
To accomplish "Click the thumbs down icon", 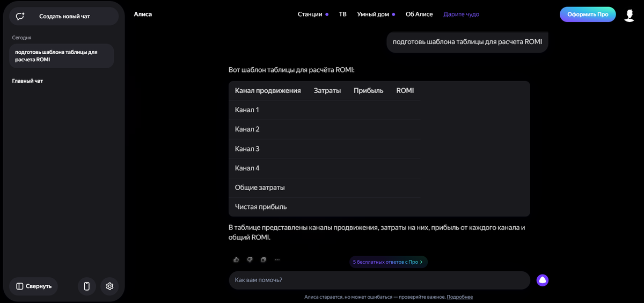I will click(x=250, y=260).
